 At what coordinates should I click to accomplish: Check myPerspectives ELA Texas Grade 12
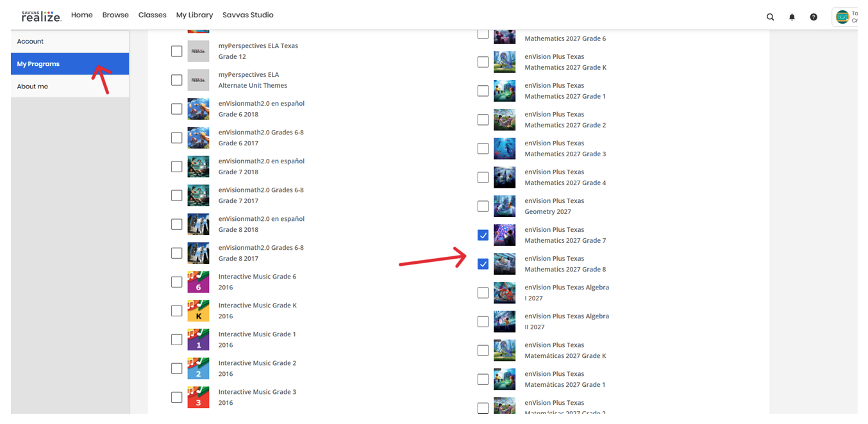(x=177, y=51)
